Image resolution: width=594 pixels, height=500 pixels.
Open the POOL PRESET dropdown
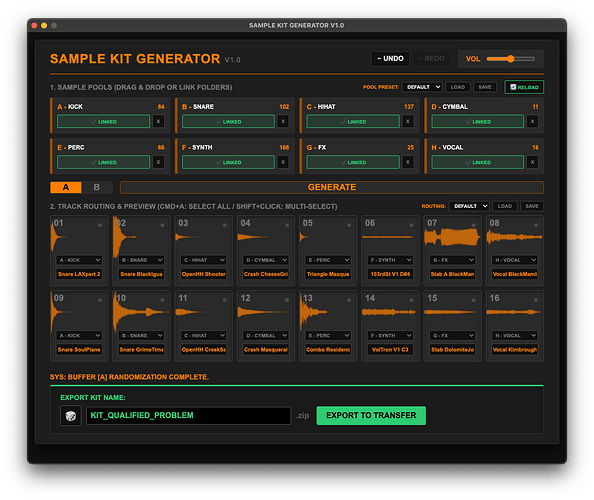click(422, 87)
